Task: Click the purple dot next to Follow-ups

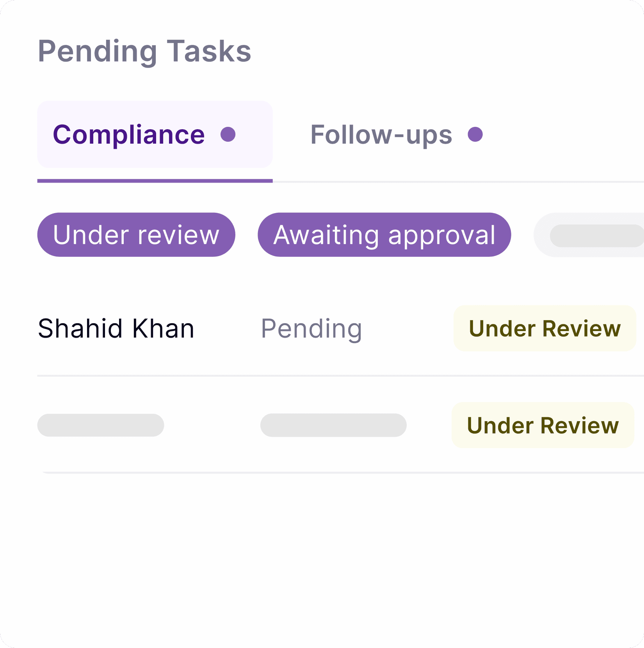Action: tap(475, 135)
